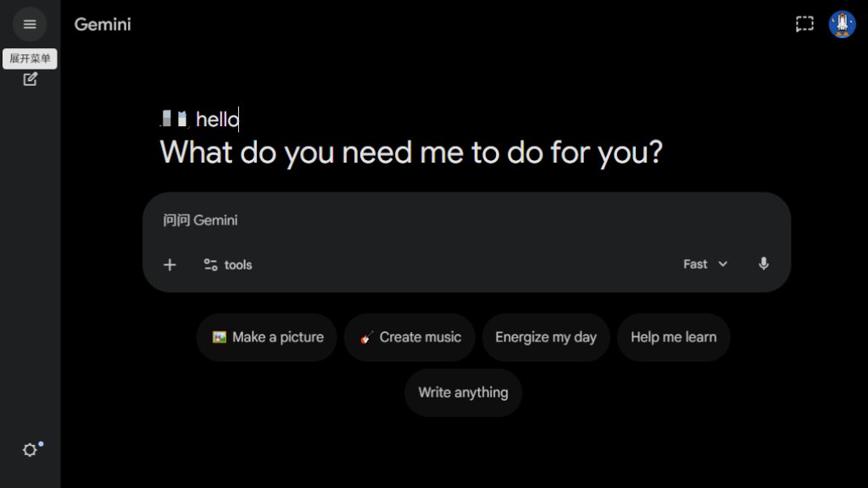This screenshot has width=868, height=488.
Task: Click the Gemini title in the header
Action: (x=103, y=25)
